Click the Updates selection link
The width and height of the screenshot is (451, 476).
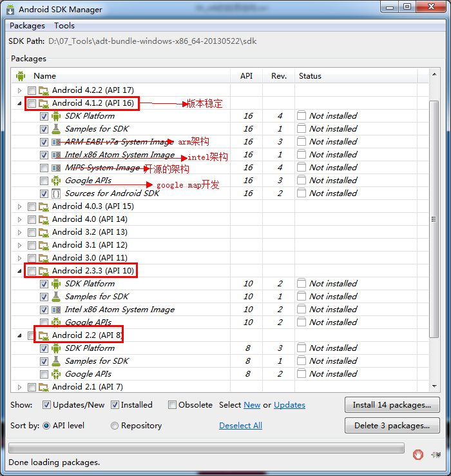click(x=289, y=405)
